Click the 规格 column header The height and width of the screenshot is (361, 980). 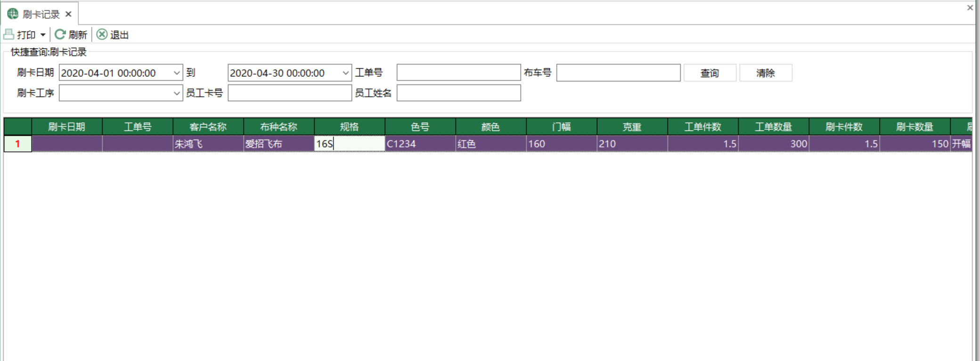(x=350, y=127)
